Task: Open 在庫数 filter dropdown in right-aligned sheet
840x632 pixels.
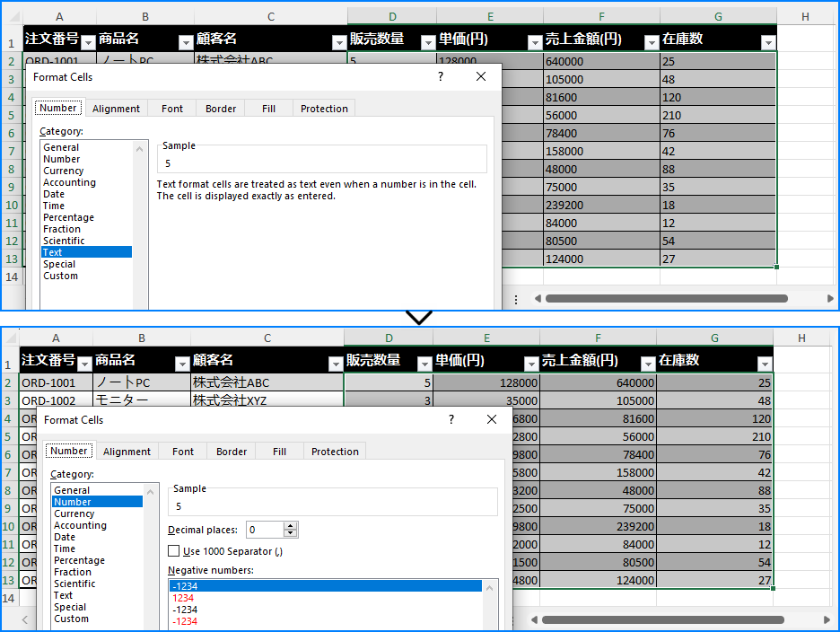Action: pos(765,364)
